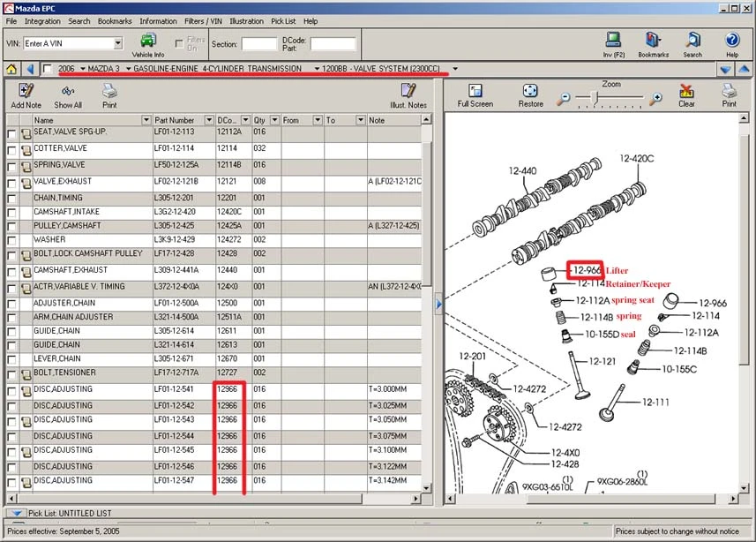Click the Show All icon
The height and width of the screenshot is (542, 756).
pos(68,91)
